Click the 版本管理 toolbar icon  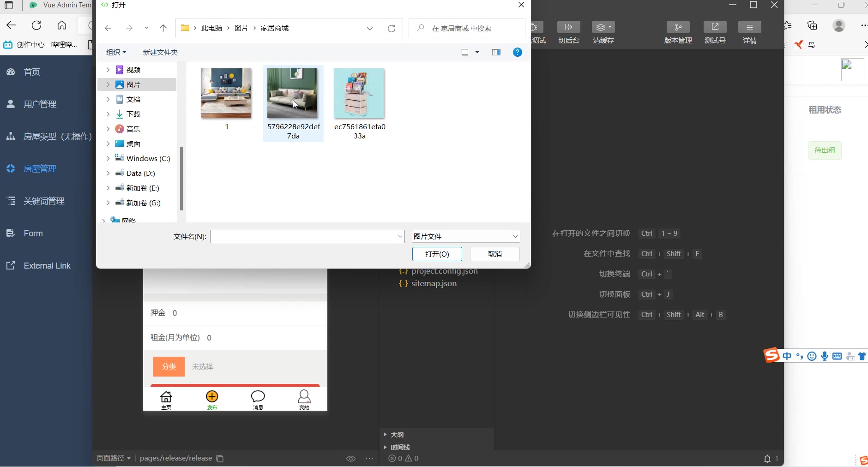pyautogui.click(x=678, y=27)
